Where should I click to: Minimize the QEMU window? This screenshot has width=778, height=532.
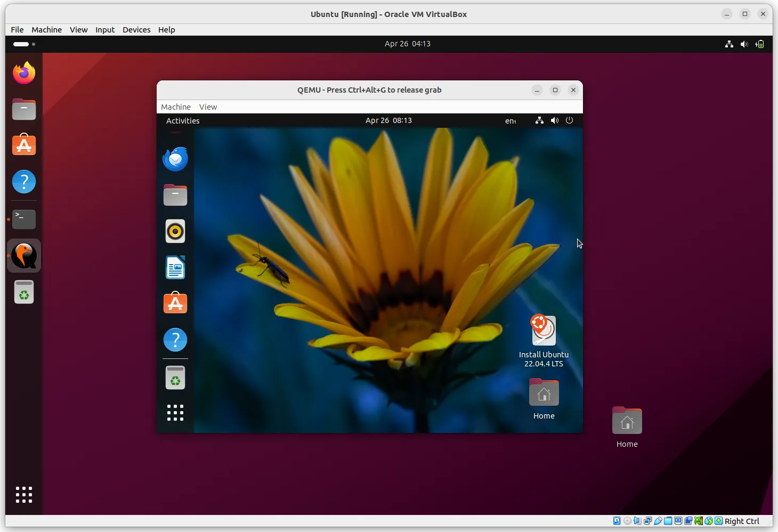pyautogui.click(x=537, y=90)
